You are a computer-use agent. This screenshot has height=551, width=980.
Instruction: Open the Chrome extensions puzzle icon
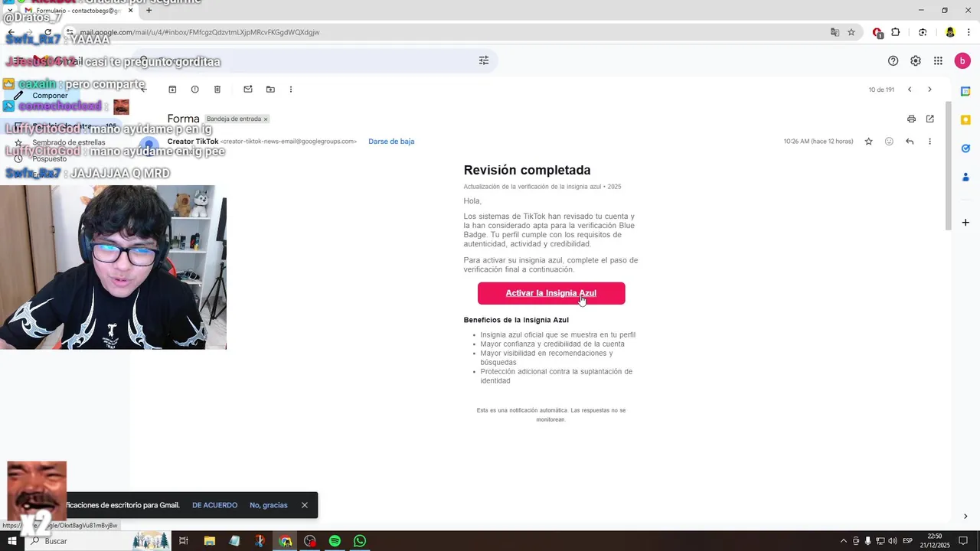coord(896,32)
